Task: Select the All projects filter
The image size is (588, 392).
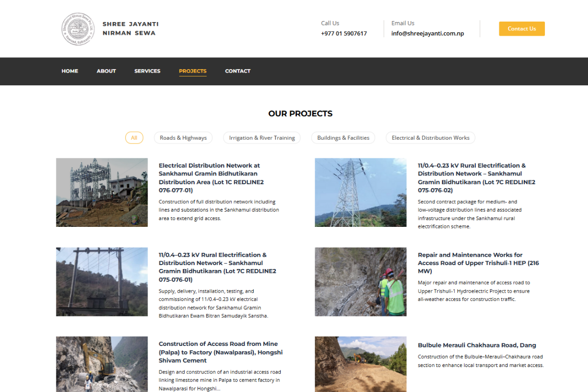Action: [x=134, y=138]
